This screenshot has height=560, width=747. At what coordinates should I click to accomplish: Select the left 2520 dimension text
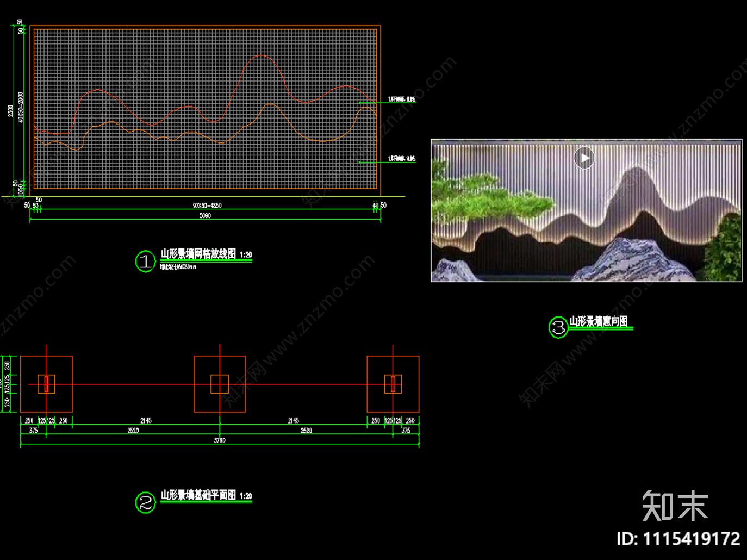(133, 430)
